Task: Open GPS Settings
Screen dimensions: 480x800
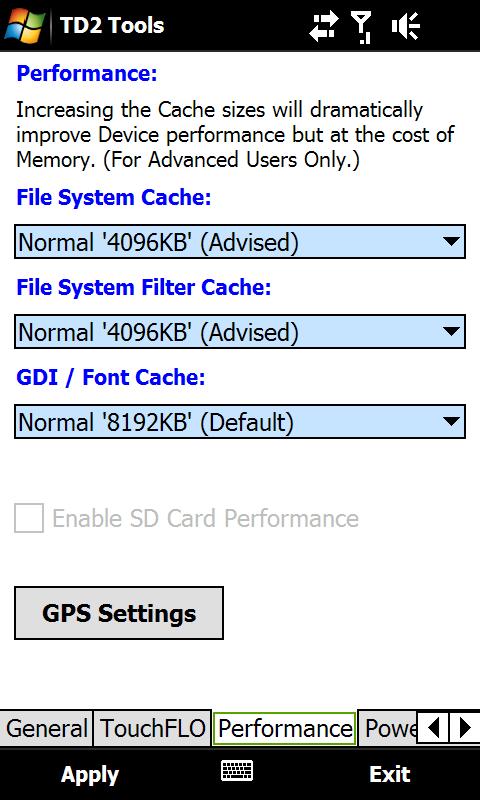Action: pyautogui.click(x=119, y=613)
